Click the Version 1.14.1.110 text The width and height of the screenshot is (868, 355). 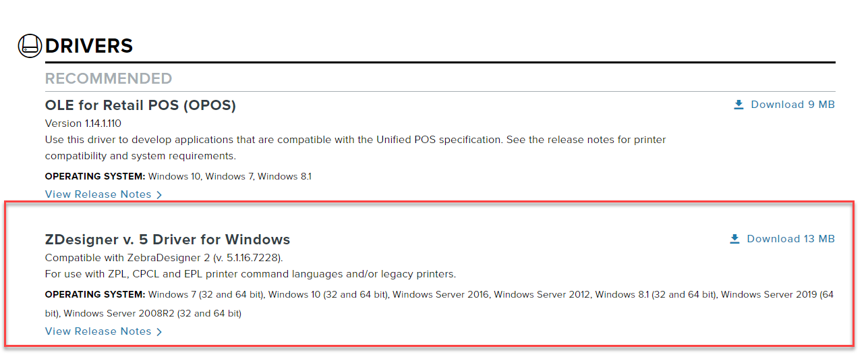click(x=83, y=124)
